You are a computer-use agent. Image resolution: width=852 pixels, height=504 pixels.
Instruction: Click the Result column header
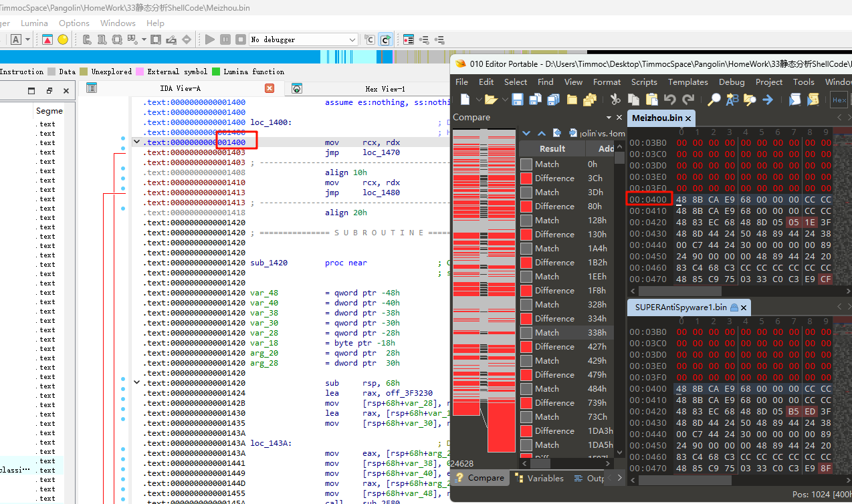[x=552, y=148]
